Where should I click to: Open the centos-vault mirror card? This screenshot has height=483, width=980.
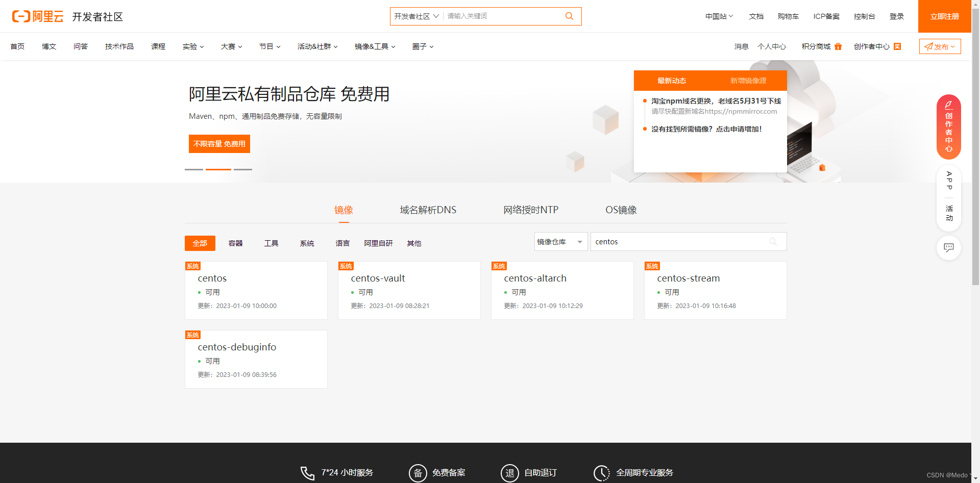(x=409, y=291)
